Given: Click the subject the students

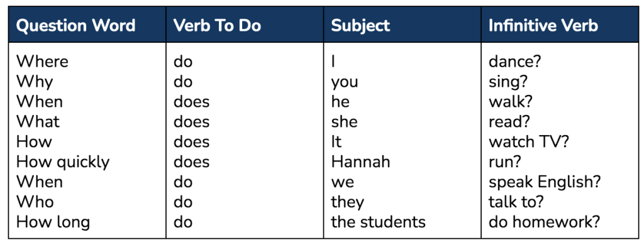Looking at the screenshot, I should [378, 222].
